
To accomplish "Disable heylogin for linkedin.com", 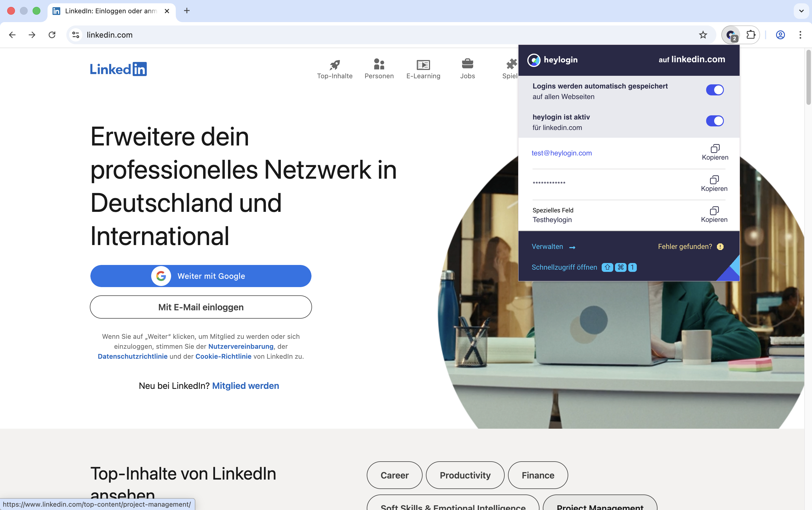I will click(715, 121).
